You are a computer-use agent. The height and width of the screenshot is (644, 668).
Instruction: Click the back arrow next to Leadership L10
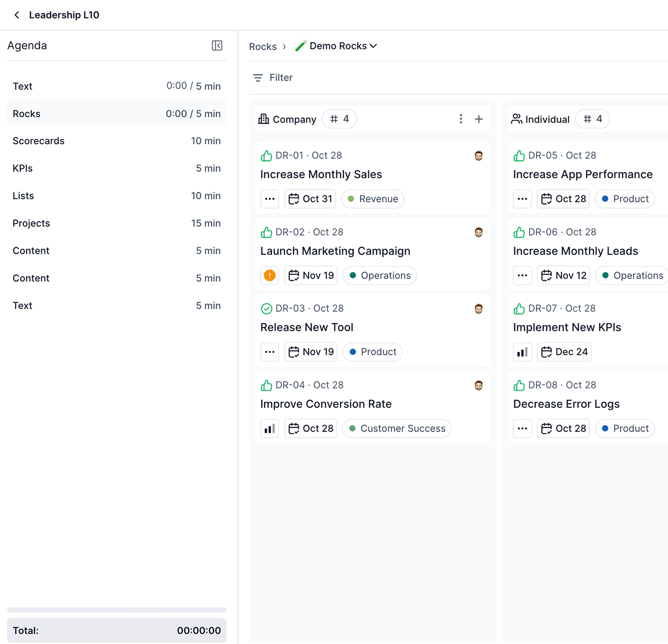tap(16, 15)
